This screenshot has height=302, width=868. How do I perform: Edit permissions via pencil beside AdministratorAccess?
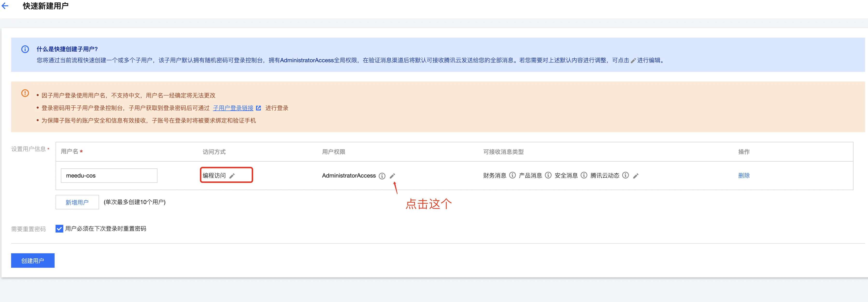[392, 176]
